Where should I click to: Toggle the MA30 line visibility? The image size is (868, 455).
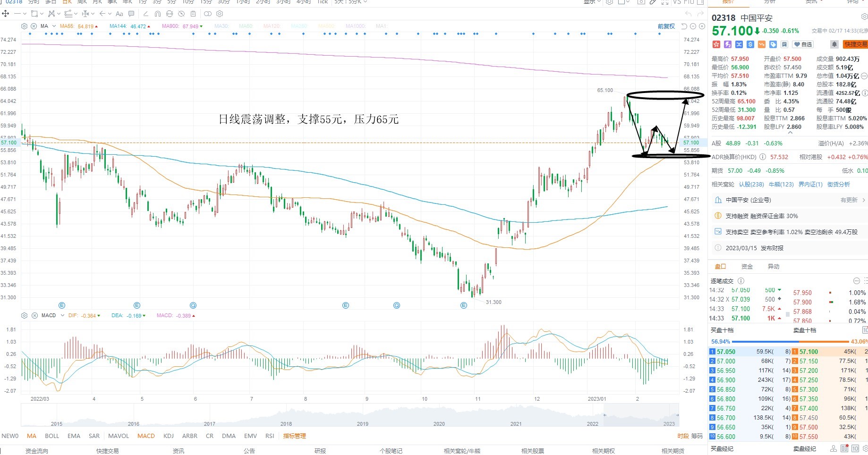pos(221,26)
